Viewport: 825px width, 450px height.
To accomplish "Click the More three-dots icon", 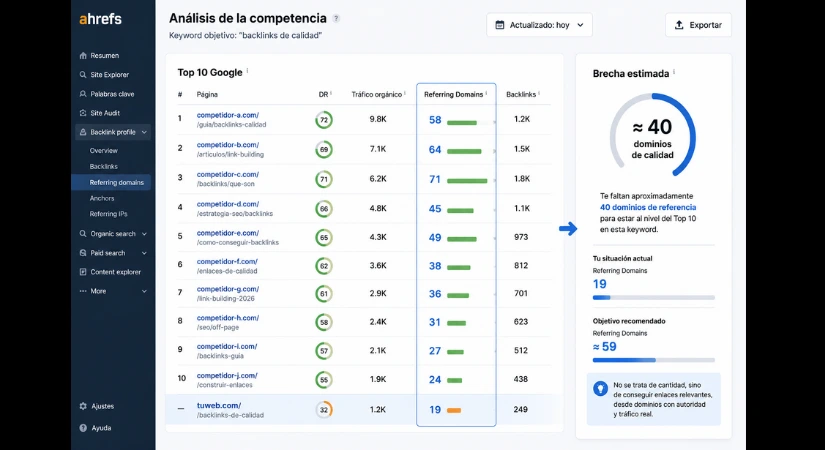I will pyautogui.click(x=83, y=291).
